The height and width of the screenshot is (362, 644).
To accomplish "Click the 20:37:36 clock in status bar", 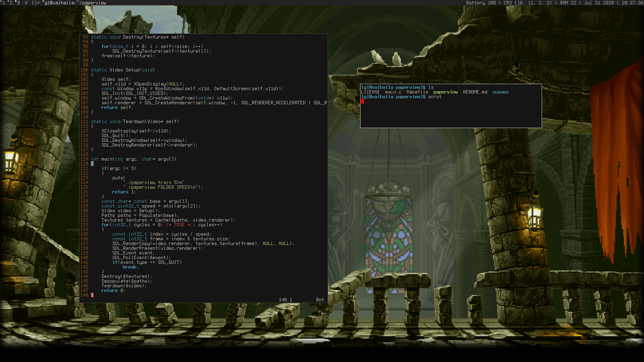I will [632, 3].
